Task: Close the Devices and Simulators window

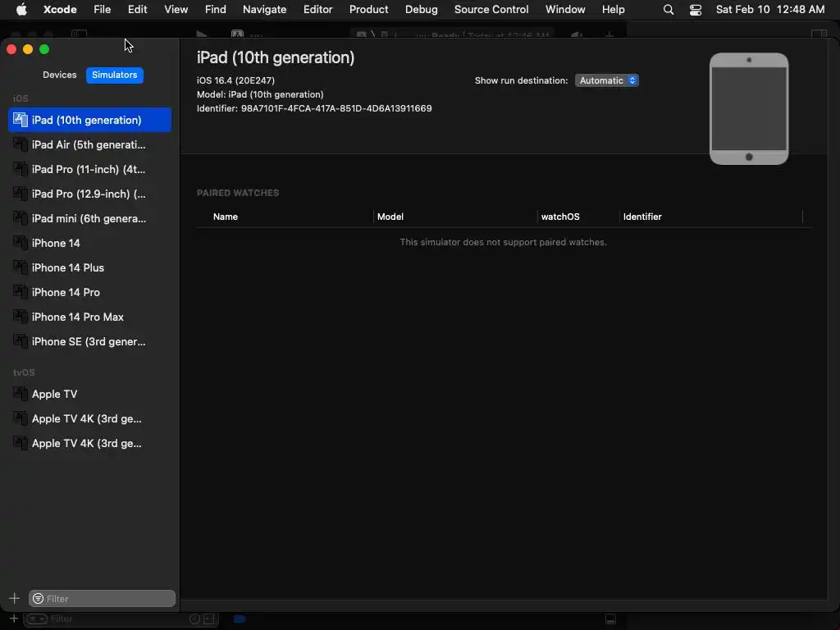Action: [x=11, y=49]
